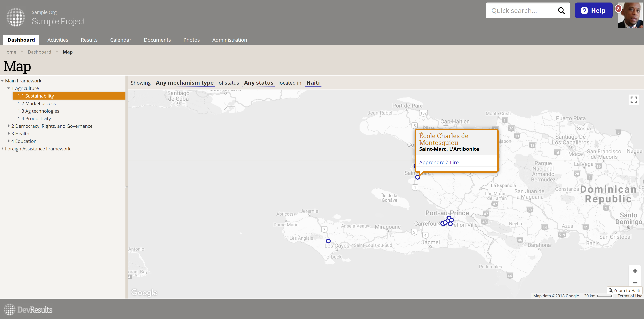Screen dimensions: 644x319
Task: Collapse the Main Framework tree node
Action: tap(2, 81)
